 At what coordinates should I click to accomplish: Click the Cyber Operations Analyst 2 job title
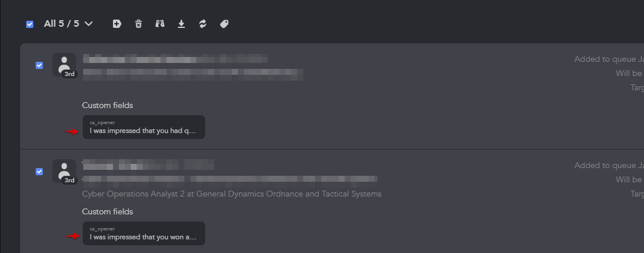(x=231, y=194)
